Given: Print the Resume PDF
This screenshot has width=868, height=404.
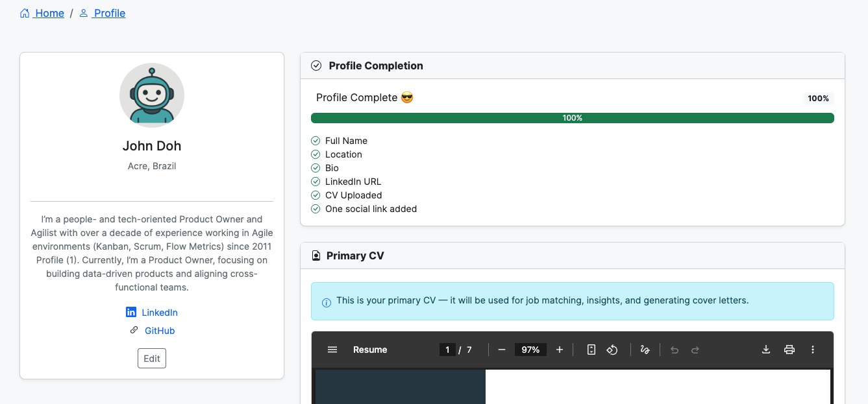Looking at the screenshot, I should [789, 350].
